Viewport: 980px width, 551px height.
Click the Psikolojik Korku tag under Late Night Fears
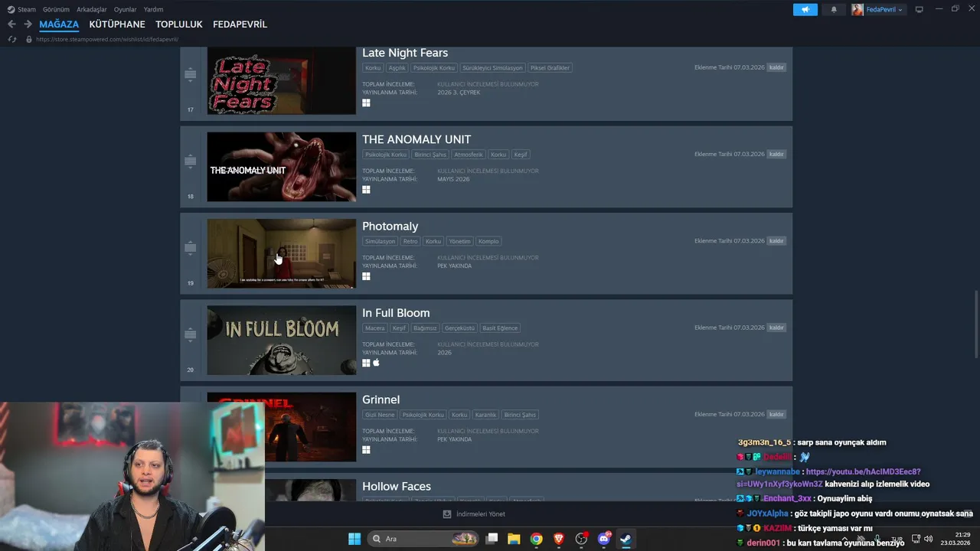tap(434, 68)
